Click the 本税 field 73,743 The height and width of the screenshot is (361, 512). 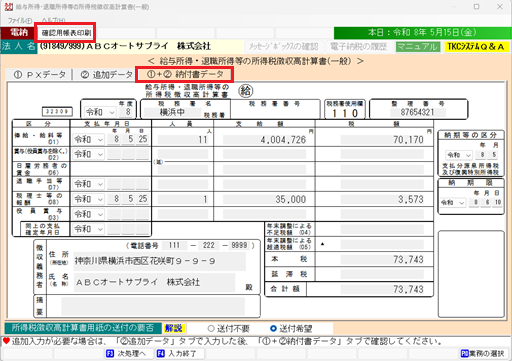pyautogui.click(x=382, y=259)
